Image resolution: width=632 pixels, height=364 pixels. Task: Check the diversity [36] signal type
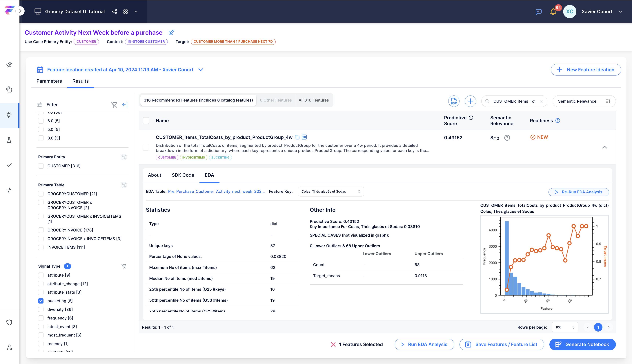(x=41, y=310)
